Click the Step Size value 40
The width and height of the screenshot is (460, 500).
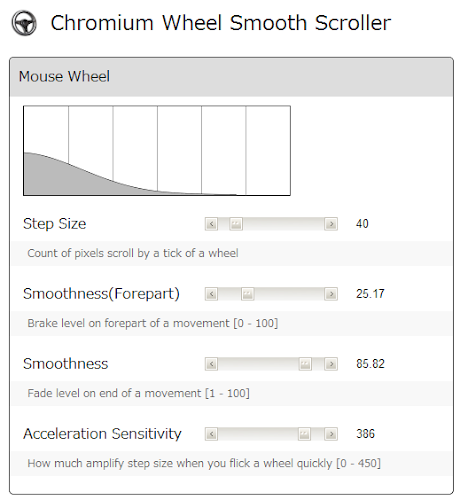point(362,224)
